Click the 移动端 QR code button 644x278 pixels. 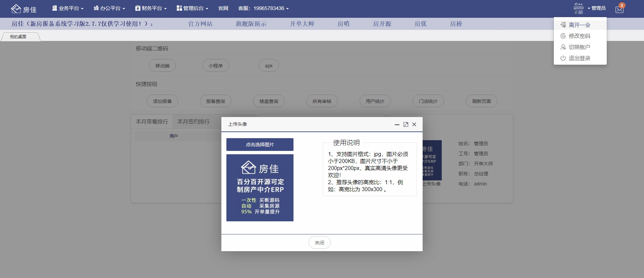coord(162,66)
